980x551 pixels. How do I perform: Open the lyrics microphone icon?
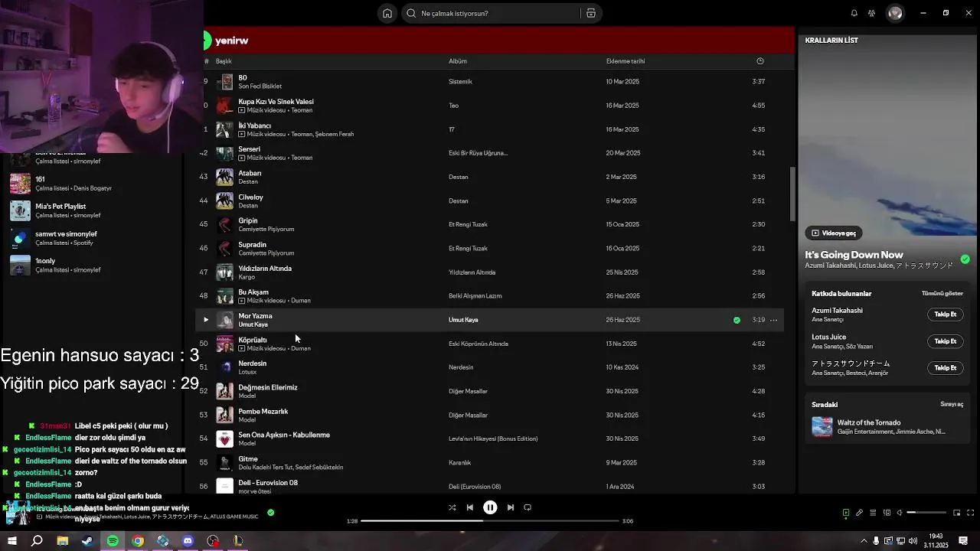[859, 513]
